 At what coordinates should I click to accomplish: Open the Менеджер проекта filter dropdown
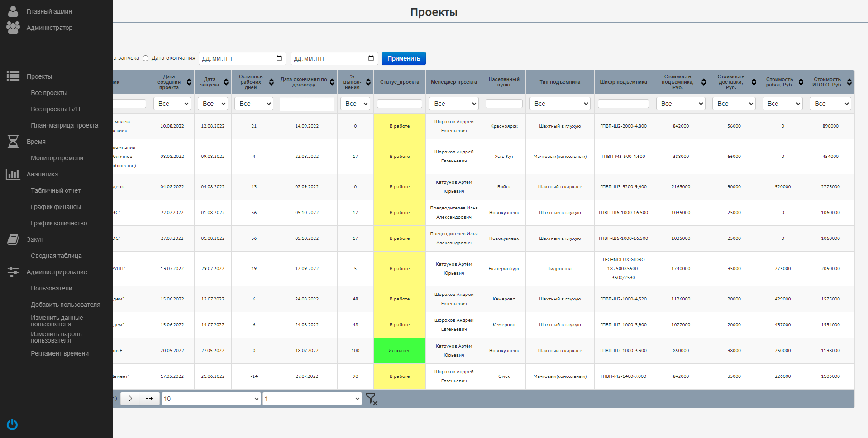(453, 104)
